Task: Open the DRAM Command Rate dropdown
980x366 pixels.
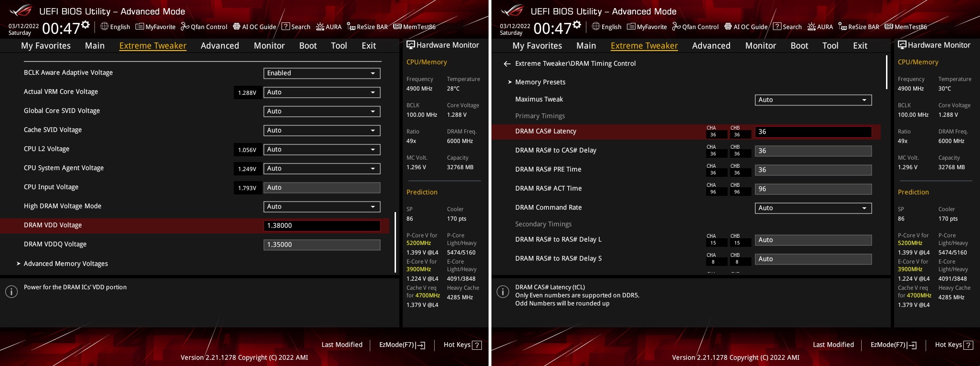Action: (x=813, y=208)
